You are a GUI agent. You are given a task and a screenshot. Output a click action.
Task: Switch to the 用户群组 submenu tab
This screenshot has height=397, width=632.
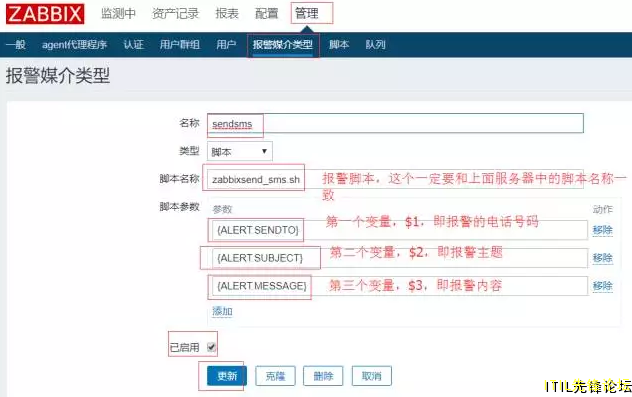(x=180, y=44)
